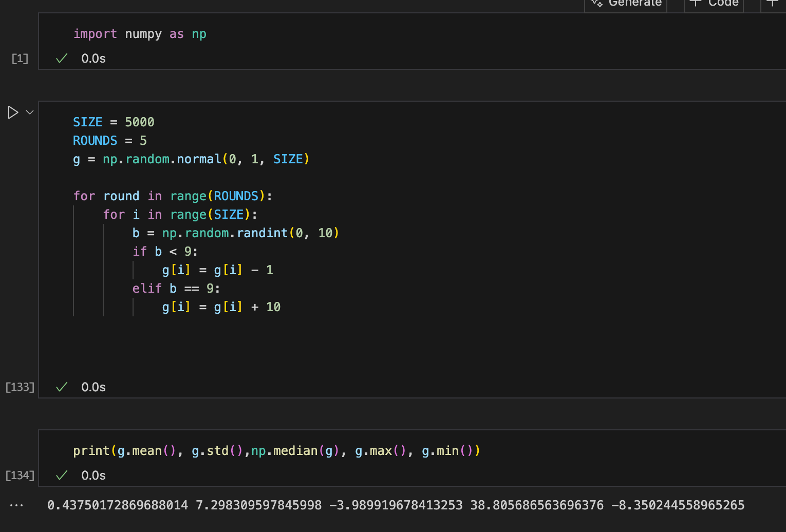Add a new Code cell

[714, 4]
